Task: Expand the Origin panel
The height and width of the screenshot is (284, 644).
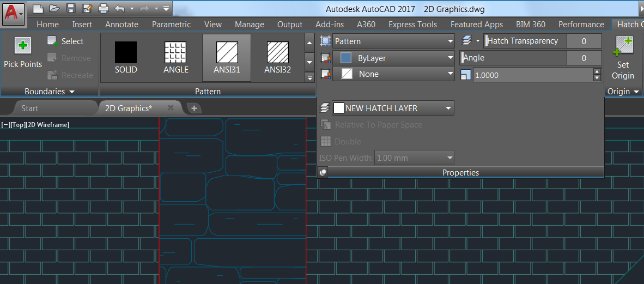Action: click(x=623, y=91)
